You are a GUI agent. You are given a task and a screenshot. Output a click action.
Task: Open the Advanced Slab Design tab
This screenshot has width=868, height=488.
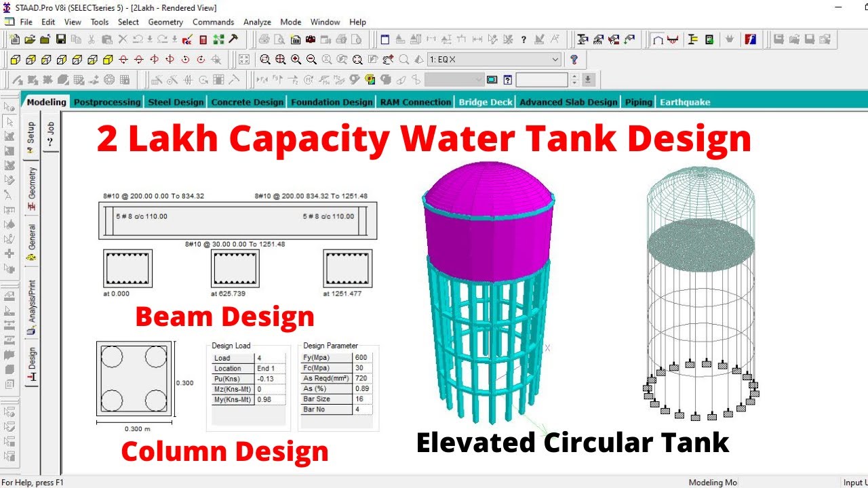coord(568,102)
